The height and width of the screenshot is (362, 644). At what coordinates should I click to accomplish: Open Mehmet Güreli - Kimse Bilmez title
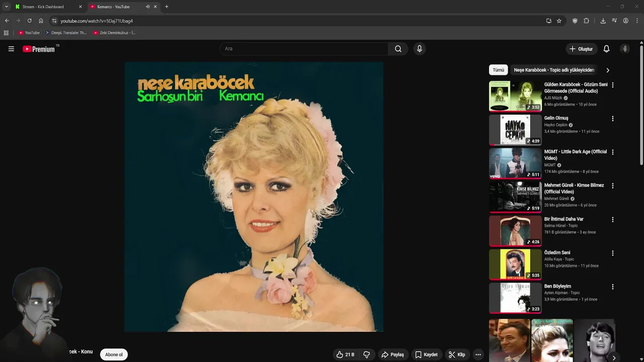(574, 189)
